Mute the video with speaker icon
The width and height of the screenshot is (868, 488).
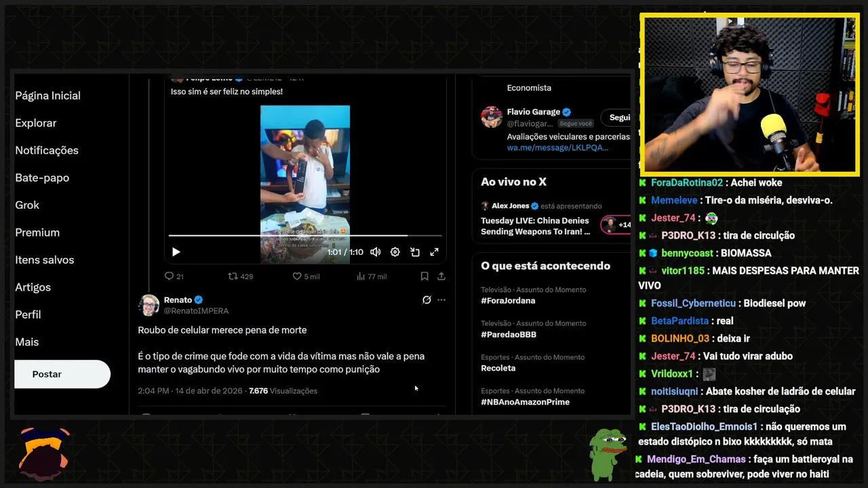click(375, 252)
